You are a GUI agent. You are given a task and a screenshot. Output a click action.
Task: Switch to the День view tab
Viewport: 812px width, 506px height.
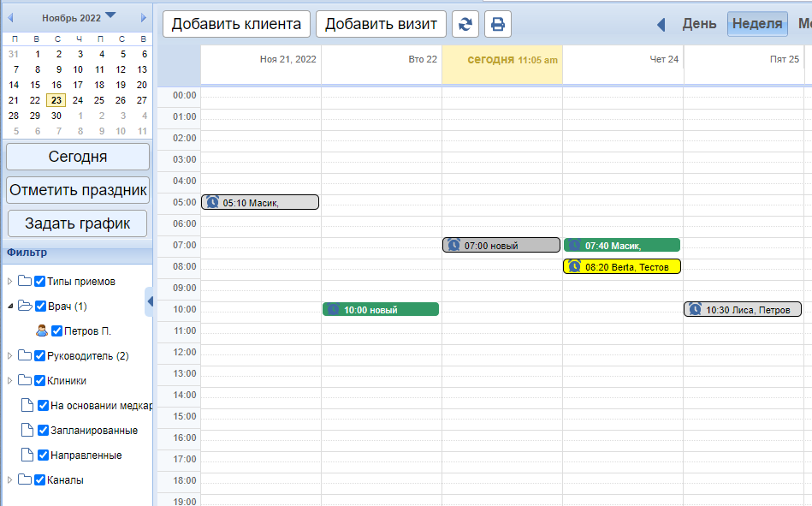[x=699, y=24]
